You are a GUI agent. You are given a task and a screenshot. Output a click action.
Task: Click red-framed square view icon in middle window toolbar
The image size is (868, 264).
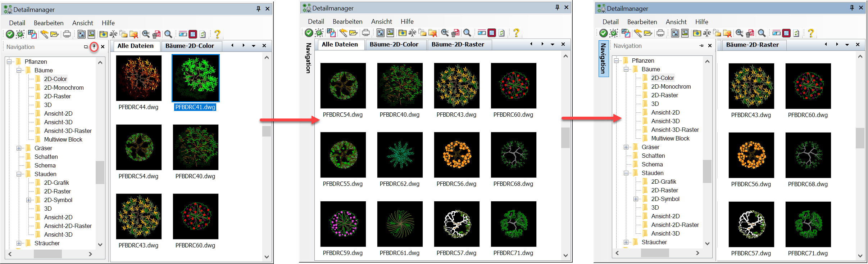pyautogui.click(x=492, y=33)
